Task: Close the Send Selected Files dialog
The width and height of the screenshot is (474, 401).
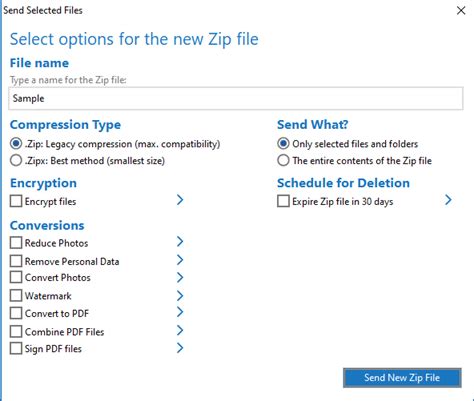Action: 461,10
